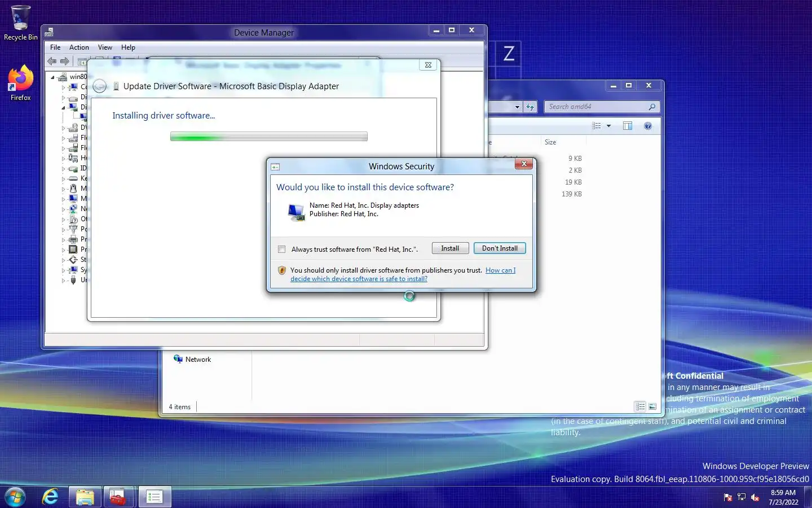Toggle the preview pane icon in Explorer

628,126
